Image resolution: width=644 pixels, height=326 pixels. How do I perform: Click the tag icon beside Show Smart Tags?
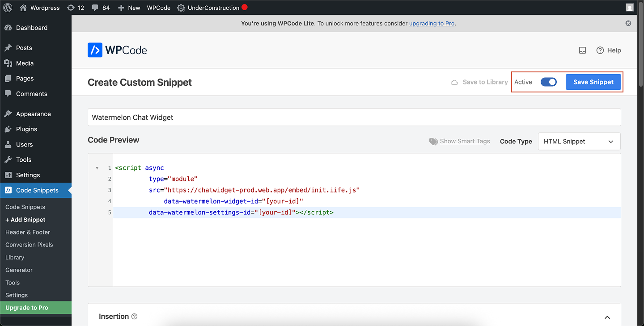click(x=433, y=141)
